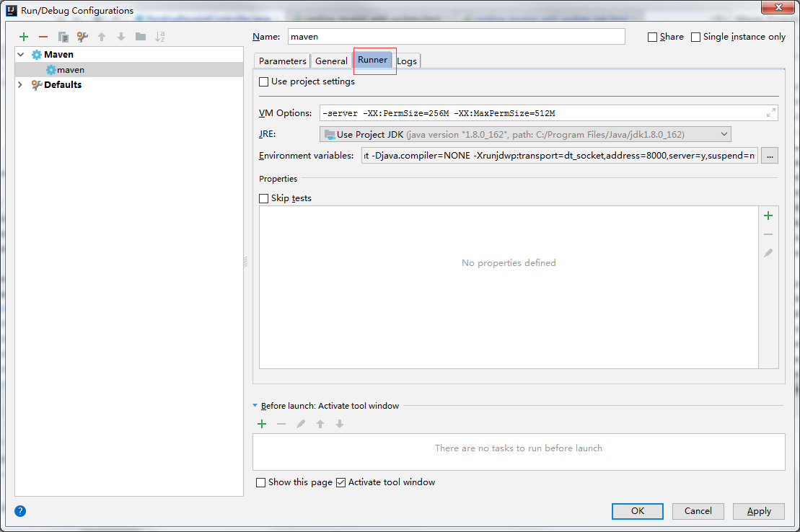Viewport: 800px width, 532px height.
Task: Enable the Skip tests checkbox
Action: coord(264,198)
